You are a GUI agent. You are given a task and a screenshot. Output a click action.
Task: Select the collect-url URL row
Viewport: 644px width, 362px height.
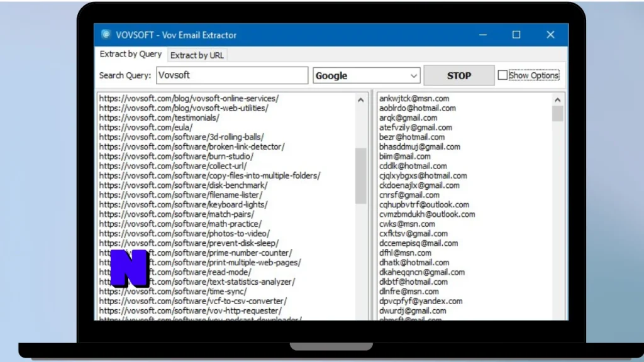pos(173,166)
